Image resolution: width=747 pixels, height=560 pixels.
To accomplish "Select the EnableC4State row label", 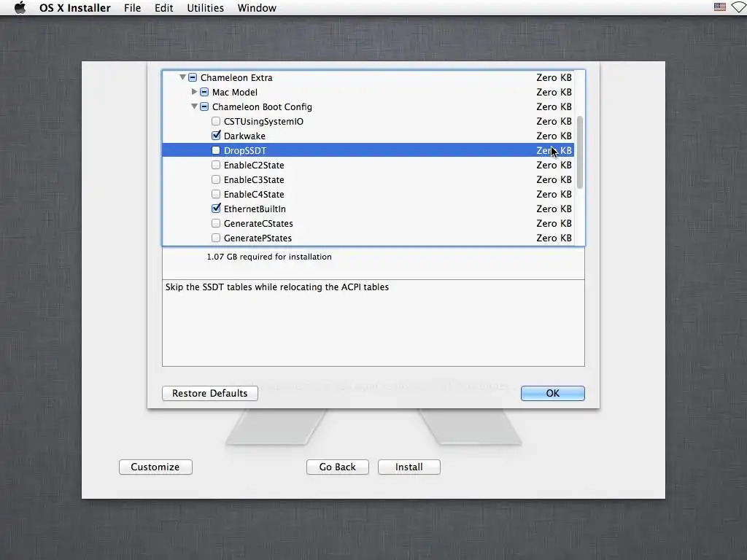I will 254,194.
